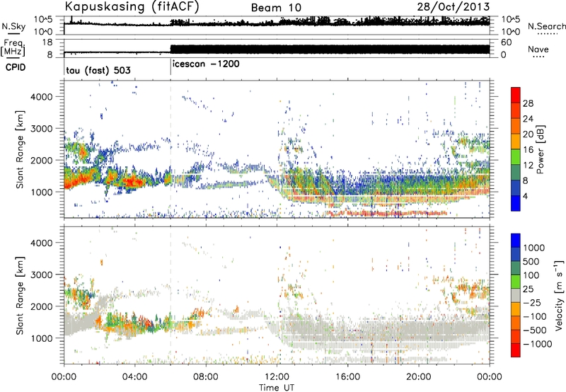Click the '04:00' time axis tick label

[134, 377]
